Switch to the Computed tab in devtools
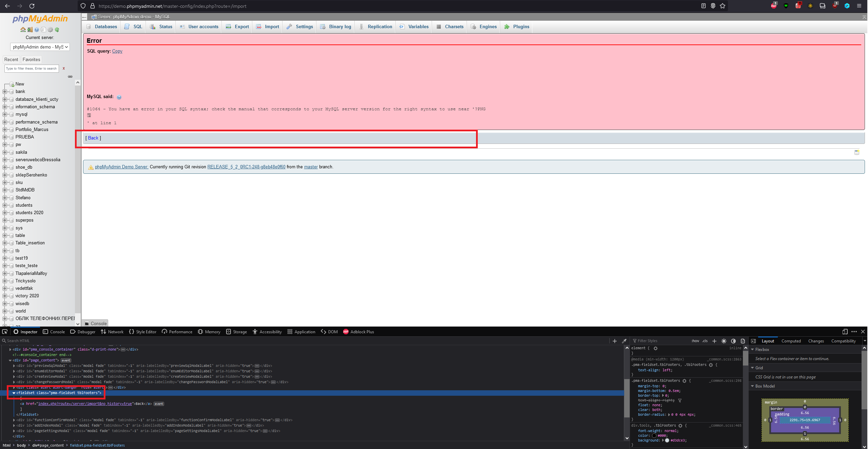 tap(791, 341)
